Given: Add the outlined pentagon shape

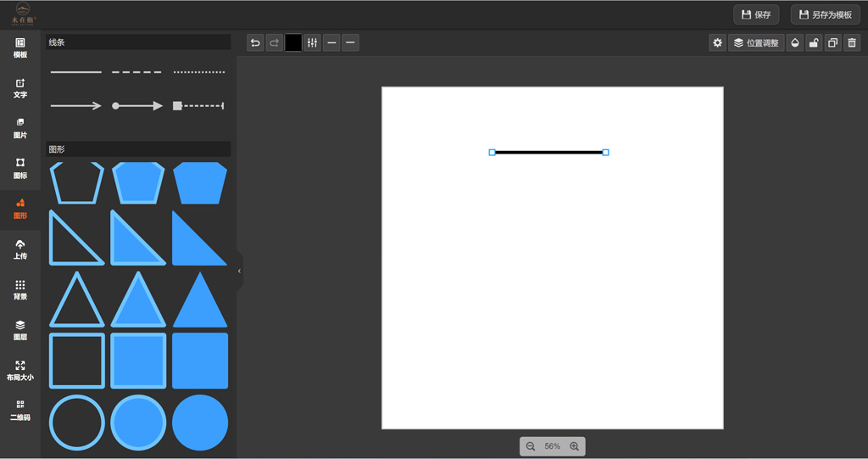Looking at the screenshot, I should pos(77,183).
